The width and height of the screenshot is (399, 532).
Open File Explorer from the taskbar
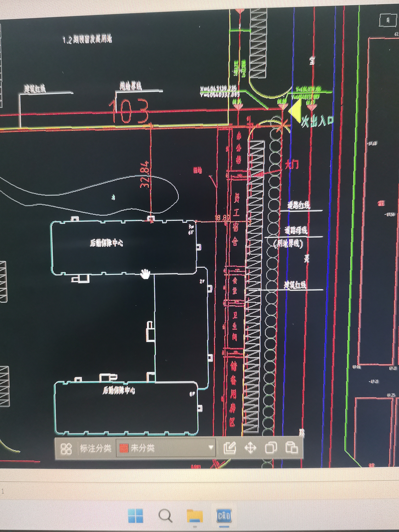tap(195, 516)
